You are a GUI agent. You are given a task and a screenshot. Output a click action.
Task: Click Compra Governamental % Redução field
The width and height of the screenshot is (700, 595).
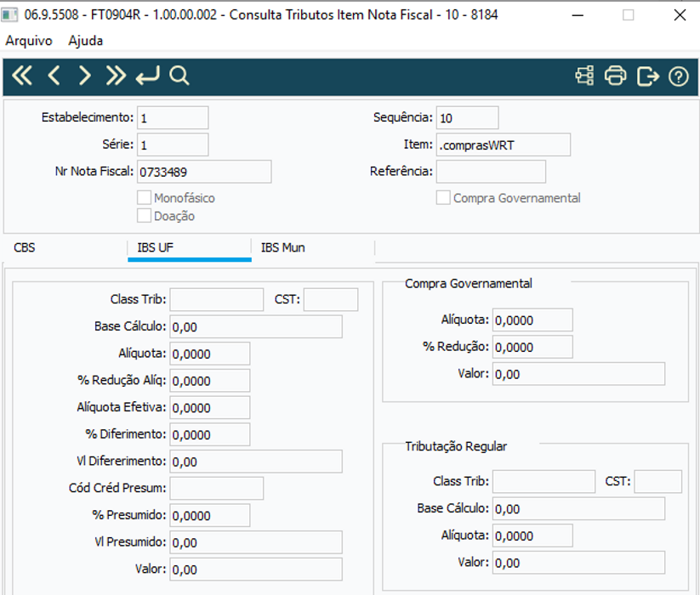click(532, 347)
